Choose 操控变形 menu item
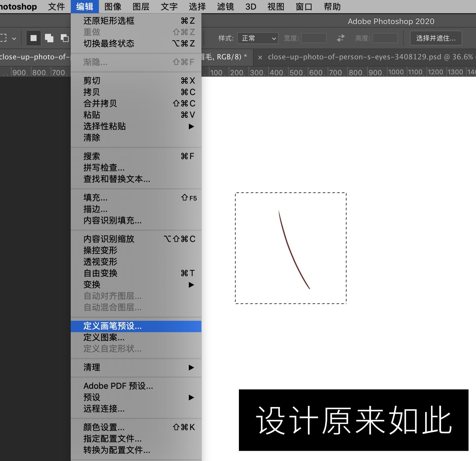476x461 pixels. tap(136, 250)
